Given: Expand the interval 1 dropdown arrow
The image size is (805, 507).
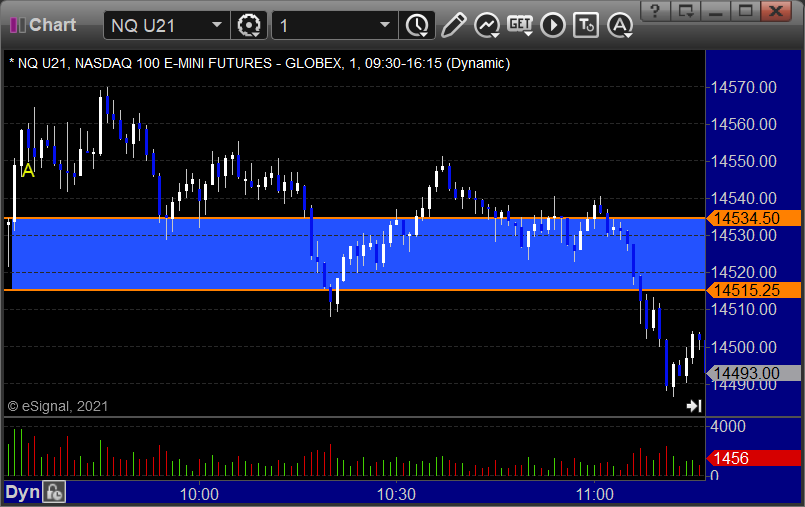Looking at the screenshot, I should click(x=385, y=25).
